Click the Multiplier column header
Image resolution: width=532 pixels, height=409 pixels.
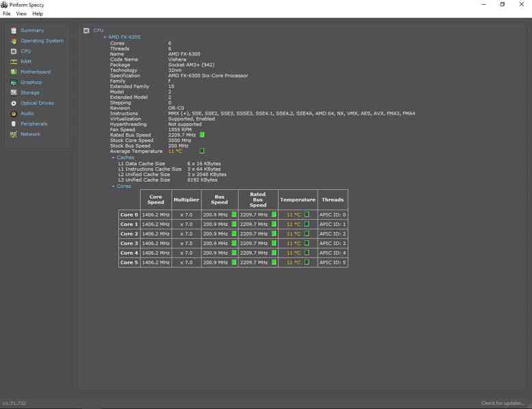[186, 199]
